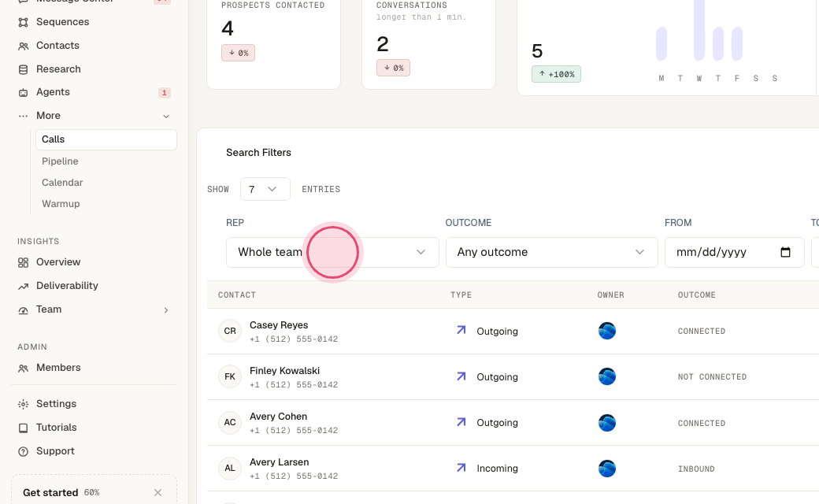Click the Wednesday bar in the chart
This screenshot has width=819, height=504.
click(x=699, y=30)
